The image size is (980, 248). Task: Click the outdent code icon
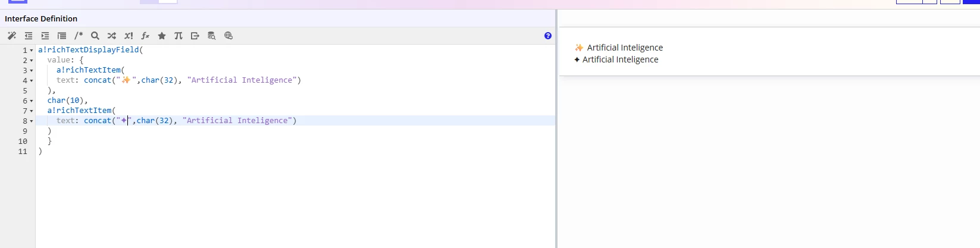[29, 36]
